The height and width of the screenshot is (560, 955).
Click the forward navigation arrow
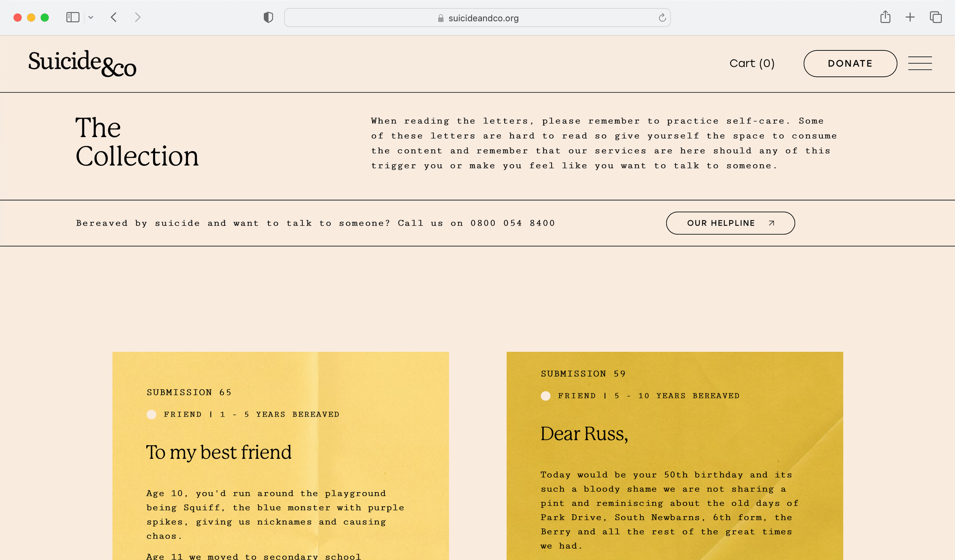coord(138,18)
